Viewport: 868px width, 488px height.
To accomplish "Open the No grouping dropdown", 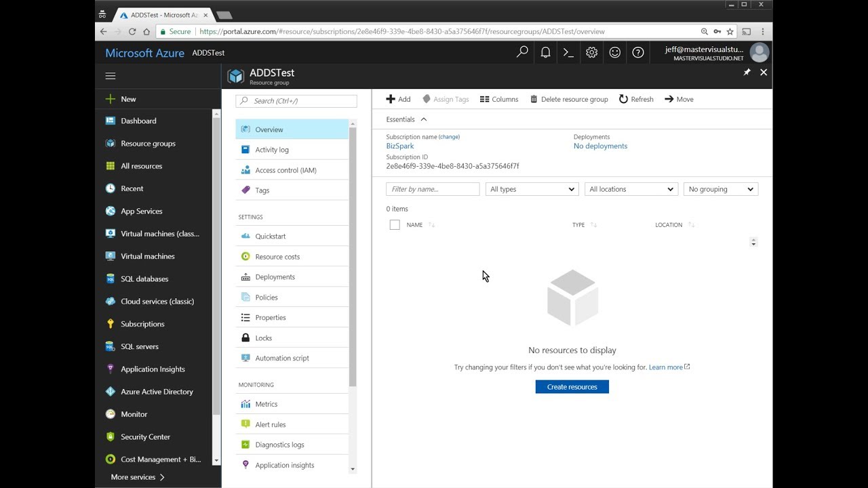I will click(721, 189).
